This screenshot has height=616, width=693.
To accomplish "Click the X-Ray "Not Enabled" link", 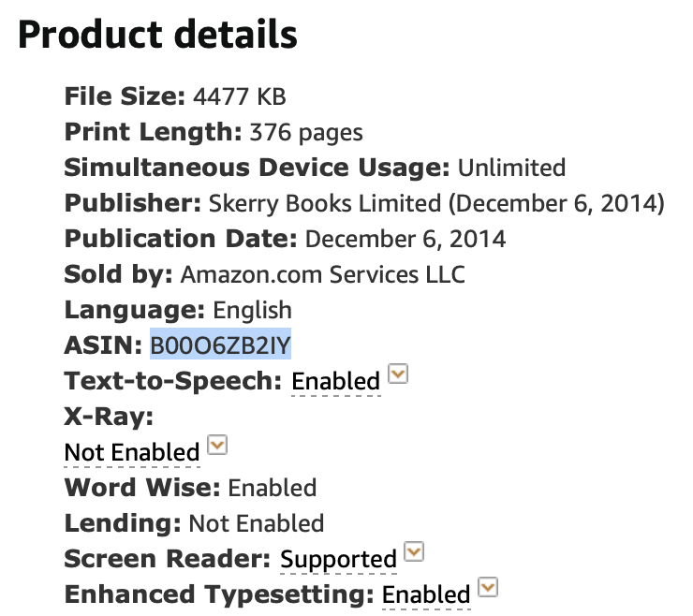I will click(132, 452).
